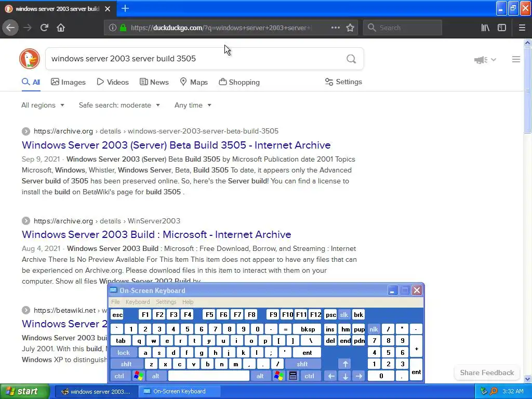Open the Firefox hamburger menu

click(522, 28)
